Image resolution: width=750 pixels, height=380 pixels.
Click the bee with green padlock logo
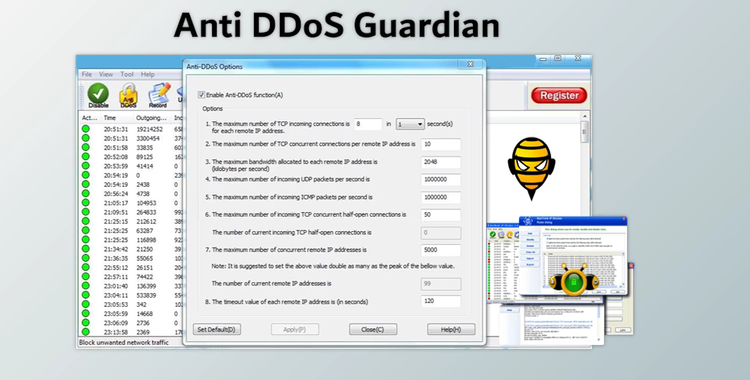(573, 279)
